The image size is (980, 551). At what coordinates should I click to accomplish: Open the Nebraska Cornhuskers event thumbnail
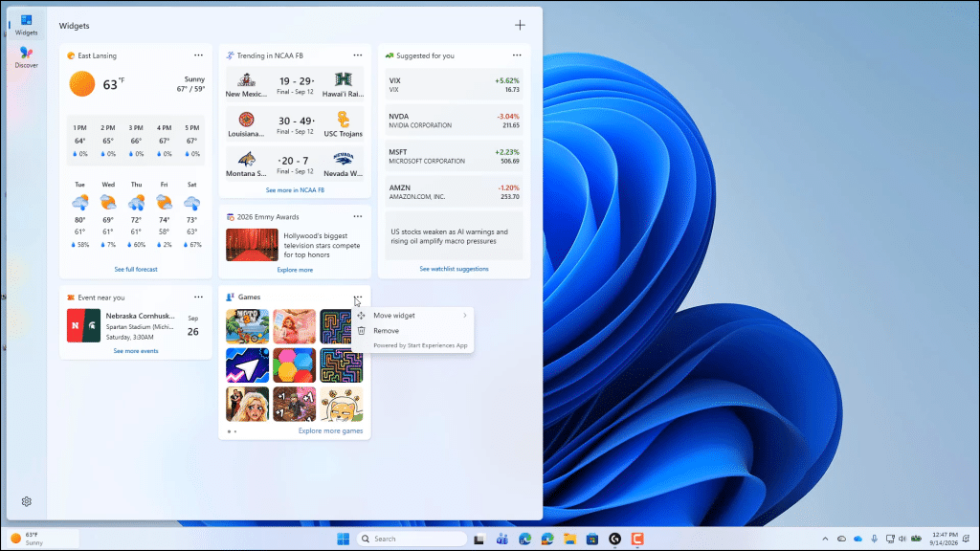tap(84, 325)
